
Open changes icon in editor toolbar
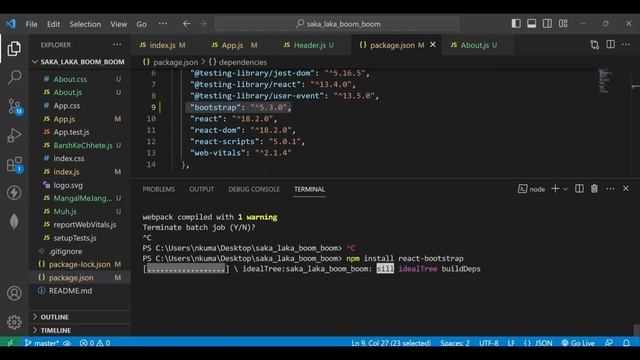click(595, 45)
